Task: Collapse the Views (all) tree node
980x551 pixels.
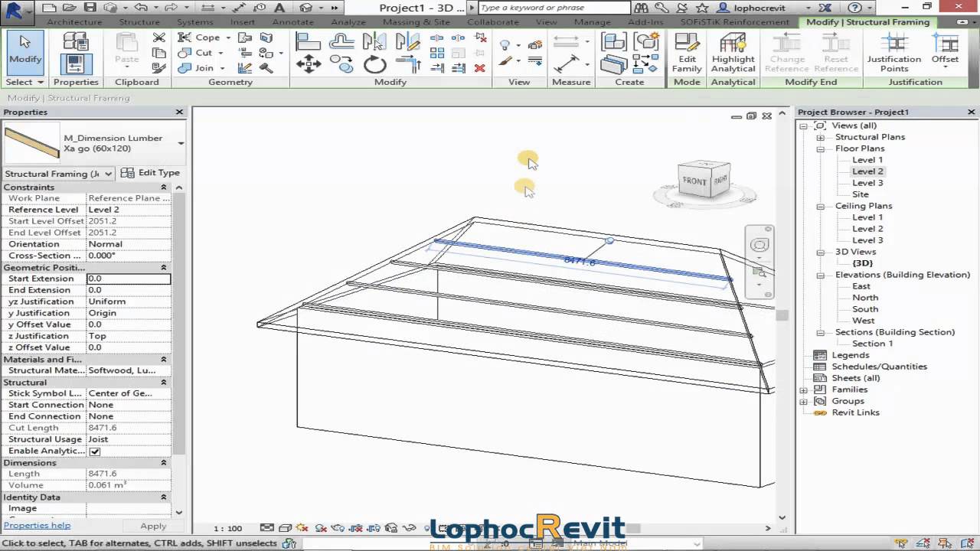Action: point(804,126)
